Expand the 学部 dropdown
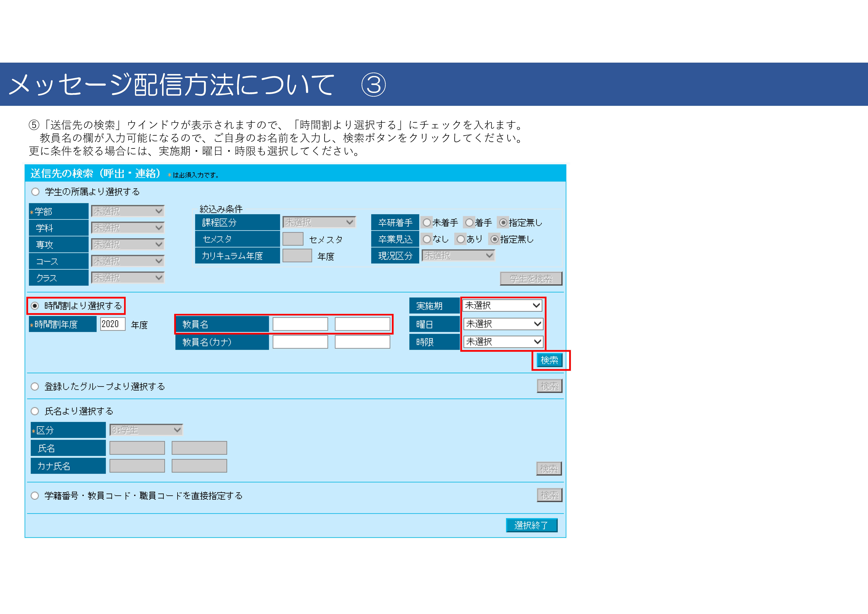Image resolution: width=868 pixels, height=614 pixels. click(x=128, y=211)
